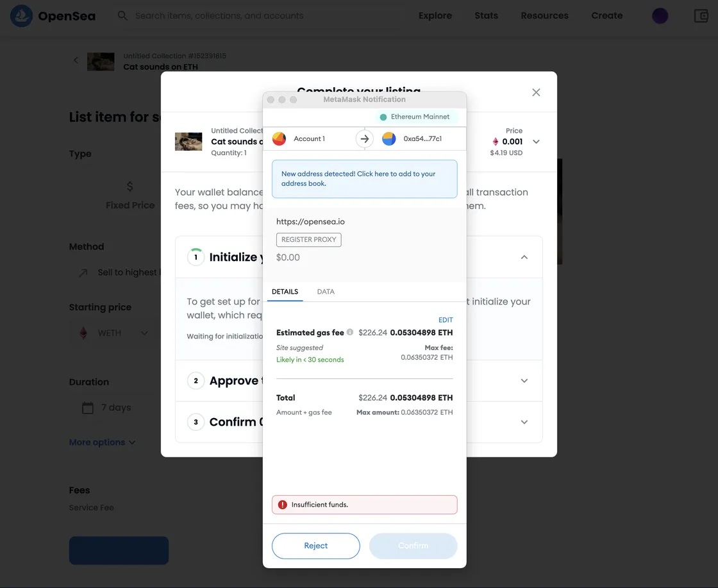This screenshot has width=718, height=588.
Task: Click the arrow icon beside Sell to highest
Action: pyautogui.click(x=83, y=273)
